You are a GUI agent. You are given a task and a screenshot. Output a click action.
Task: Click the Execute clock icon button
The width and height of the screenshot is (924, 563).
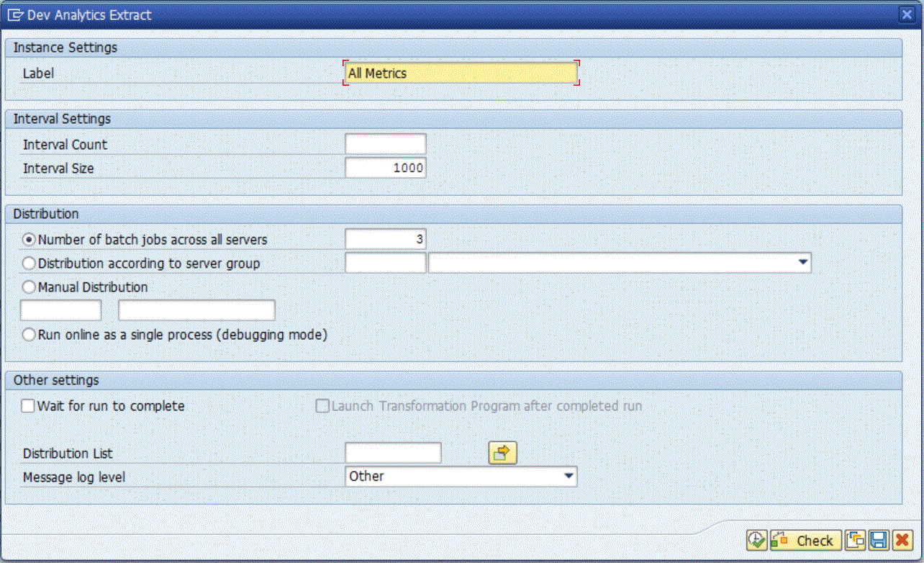click(x=757, y=540)
